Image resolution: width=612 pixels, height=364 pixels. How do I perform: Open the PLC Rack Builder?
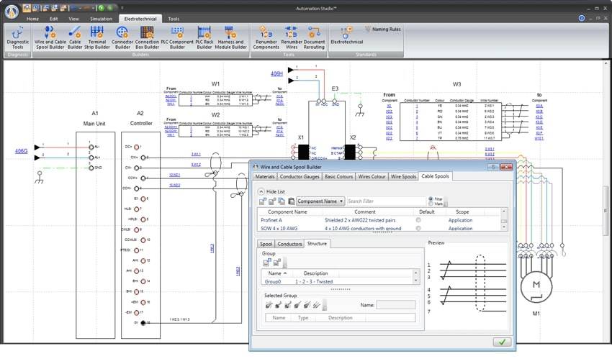pyautogui.click(x=204, y=38)
